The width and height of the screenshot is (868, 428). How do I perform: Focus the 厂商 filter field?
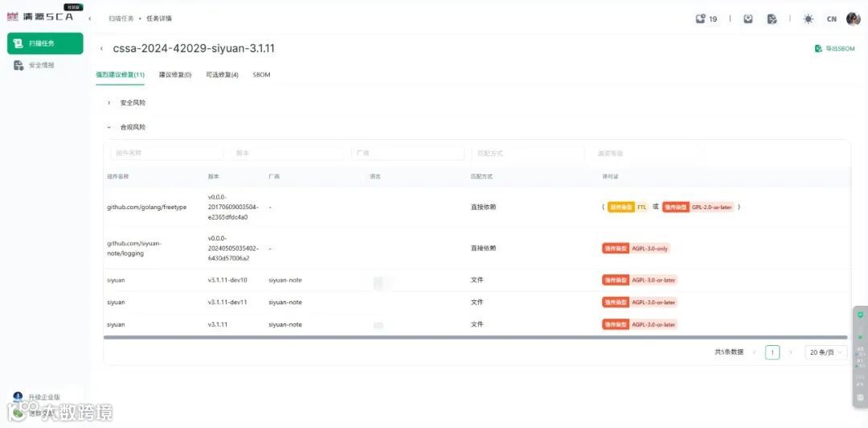[407, 153]
